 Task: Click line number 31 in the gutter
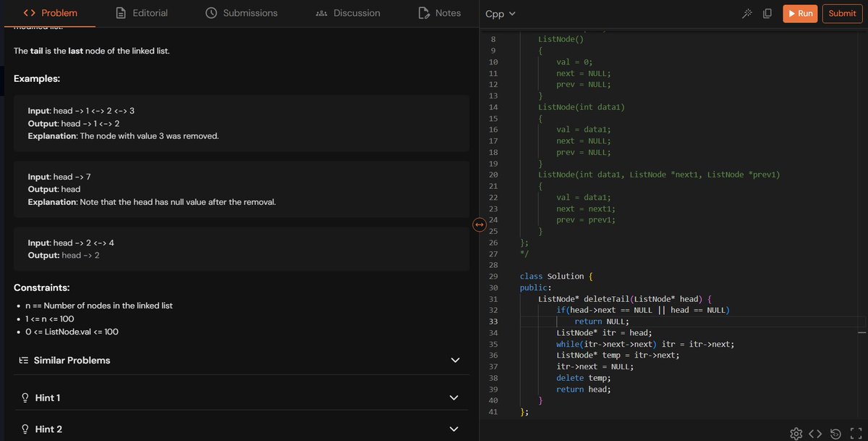493,298
